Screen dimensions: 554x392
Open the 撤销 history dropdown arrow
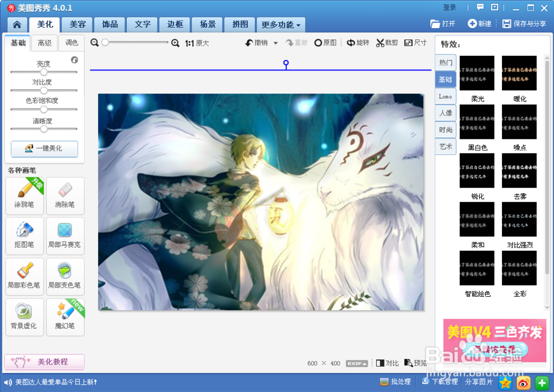275,43
